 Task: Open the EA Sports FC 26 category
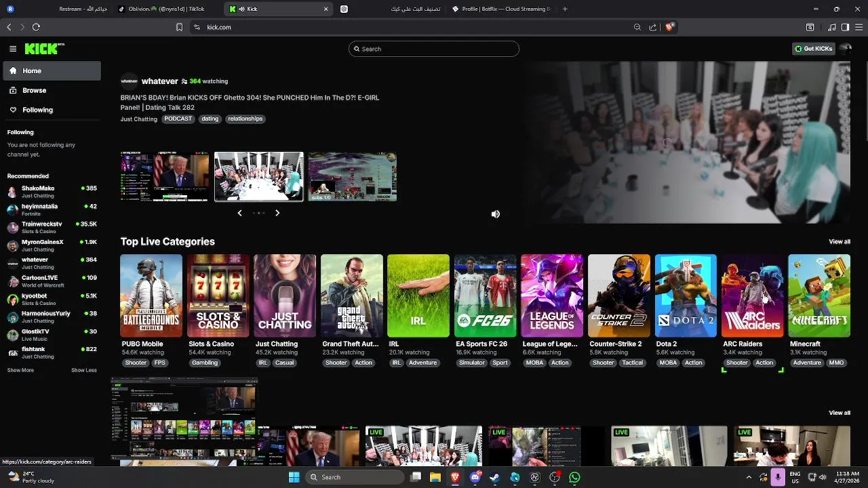click(485, 296)
